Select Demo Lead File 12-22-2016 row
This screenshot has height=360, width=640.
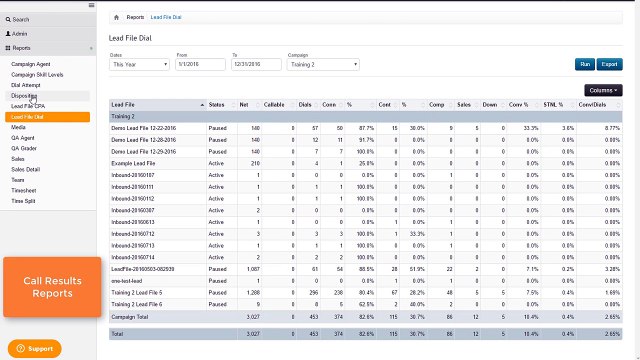pos(366,128)
